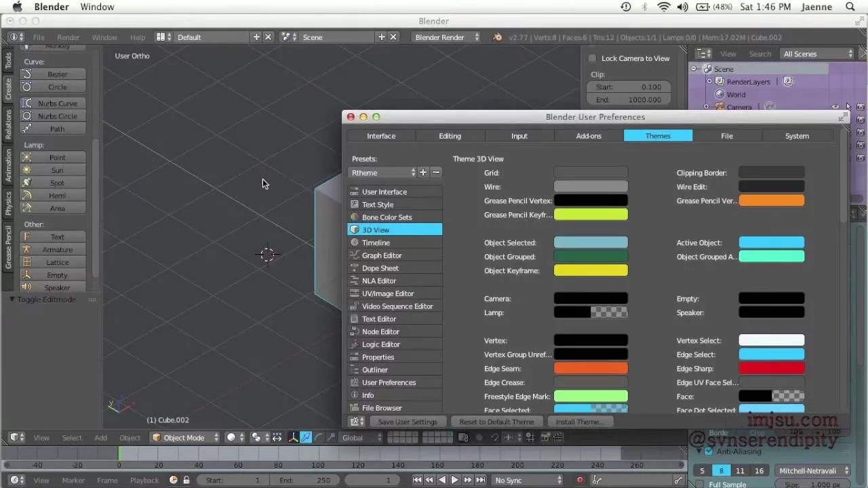Image resolution: width=868 pixels, height=488 pixels.
Task: Open the No Sync dropdown
Action: pos(527,480)
